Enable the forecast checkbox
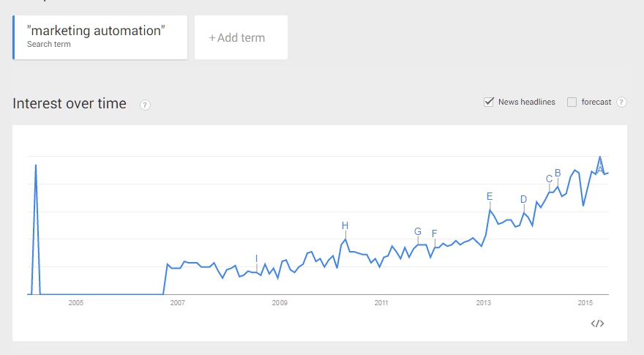The height and width of the screenshot is (355, 644). [572, 102]
